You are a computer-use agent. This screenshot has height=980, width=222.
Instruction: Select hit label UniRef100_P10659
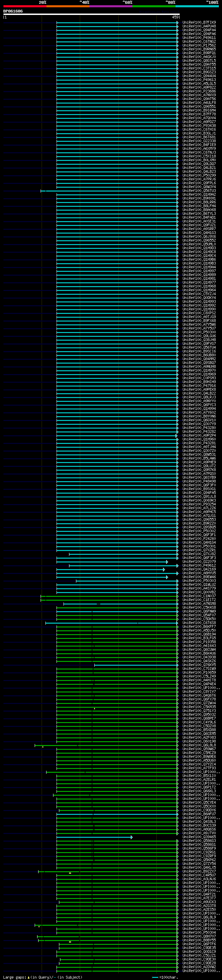pyautogui.click(x=199, y=673)
